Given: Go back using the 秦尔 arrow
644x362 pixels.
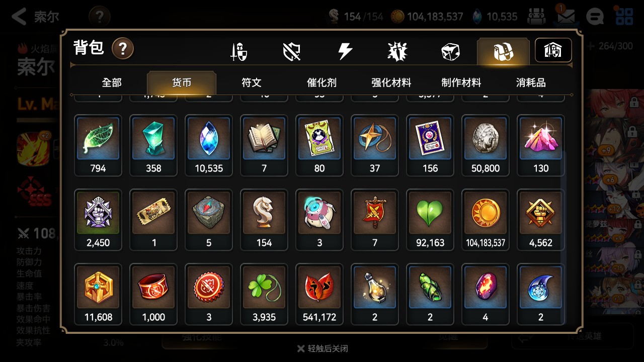Looking at the screenshot, I should (x=35, y=17).
